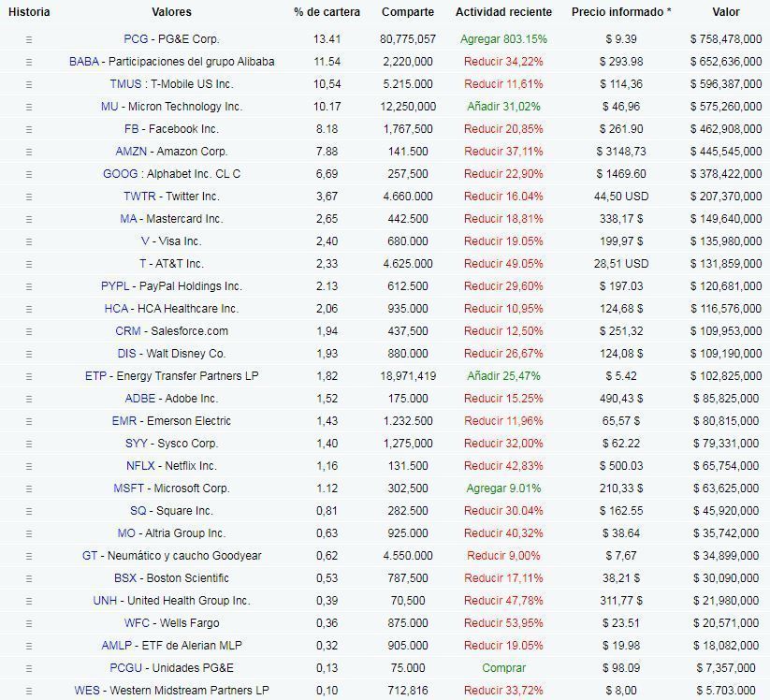Open the MU ticker link
This screenshot has height=700, width=770.
point(109,107)
